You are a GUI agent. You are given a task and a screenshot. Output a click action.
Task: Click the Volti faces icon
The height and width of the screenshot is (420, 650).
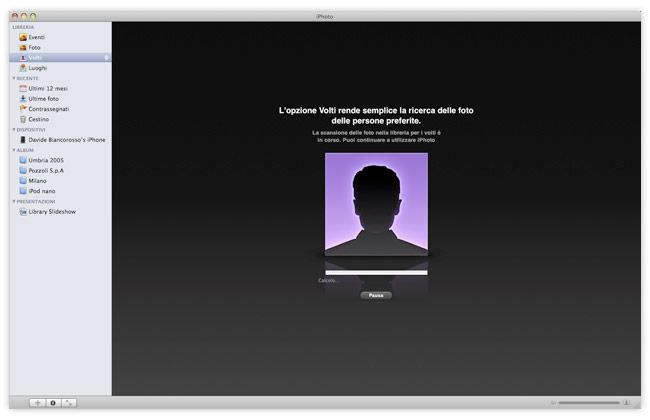(x=23, y=58)
